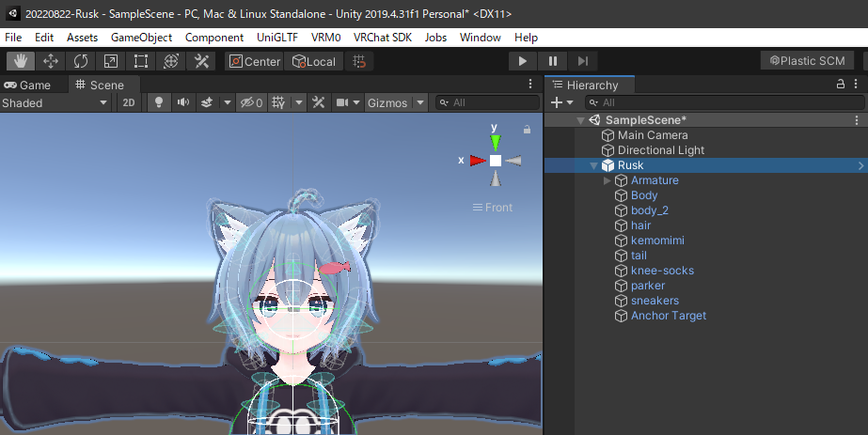This screenshot has height=435, width=868.
Task: Toggle pivot mode Center button
Action: (255, 61)
